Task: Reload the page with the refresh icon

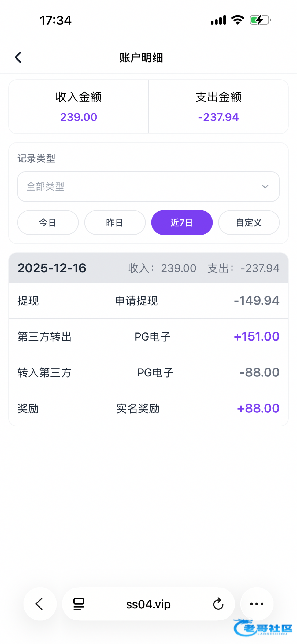Action: tap(218, 604)
